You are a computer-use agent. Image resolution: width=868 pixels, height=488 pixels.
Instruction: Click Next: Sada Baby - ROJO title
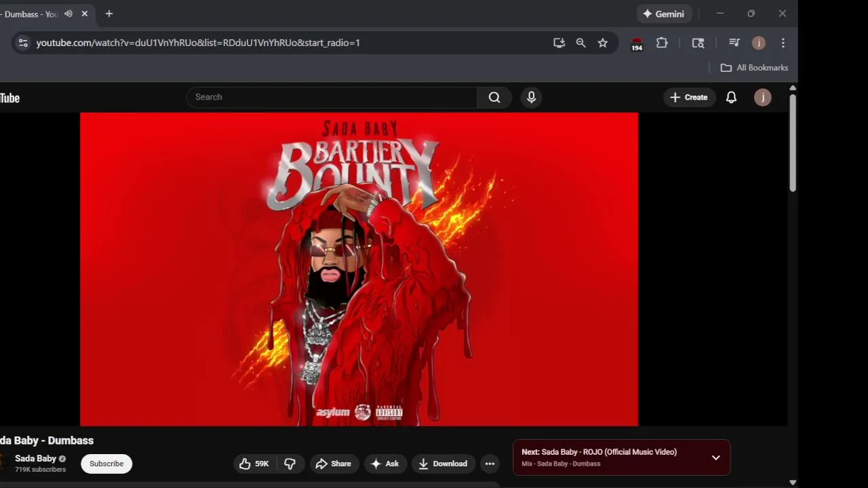pyautogui.click(x=599, y=452)
